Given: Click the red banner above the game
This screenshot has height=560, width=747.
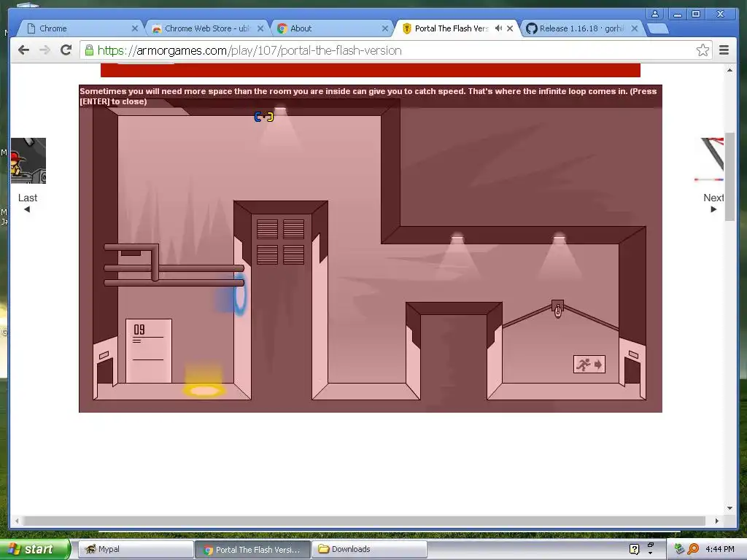Looking at the screenshot, I should 370,70.
